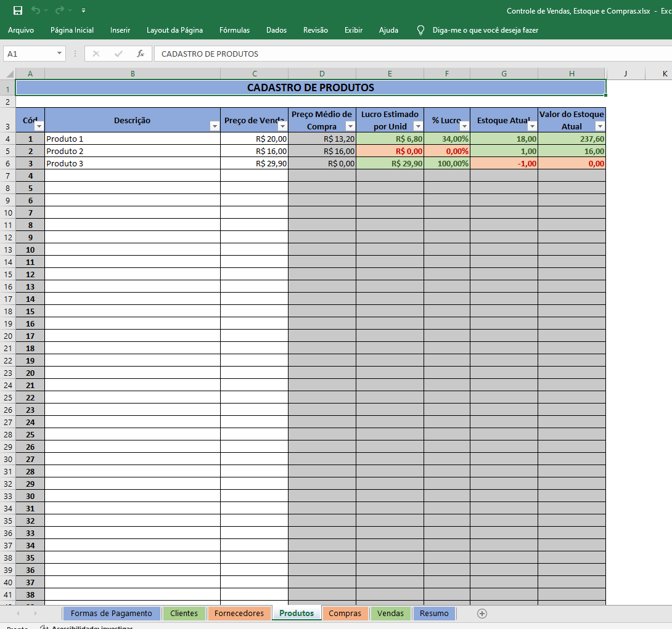Viewport: 672px width, 629px height.
Task: Click the formula bar input field
Action: [407, 54]
